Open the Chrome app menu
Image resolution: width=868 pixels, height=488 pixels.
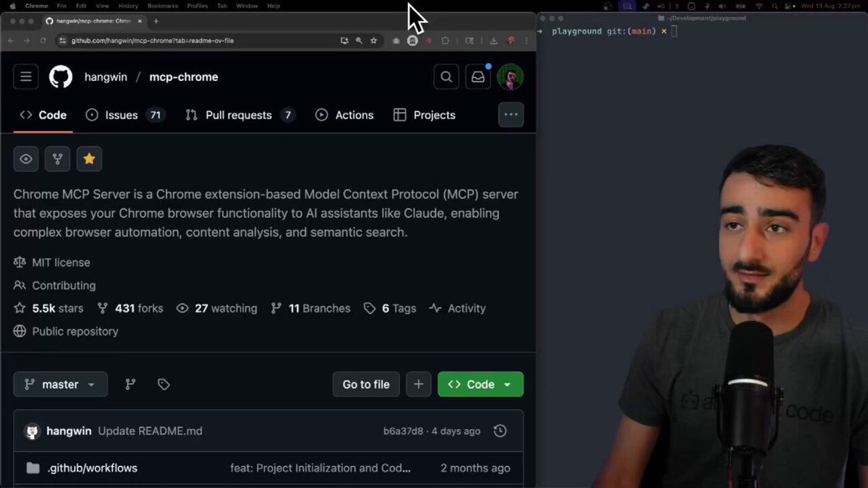(x=36, y=6)
